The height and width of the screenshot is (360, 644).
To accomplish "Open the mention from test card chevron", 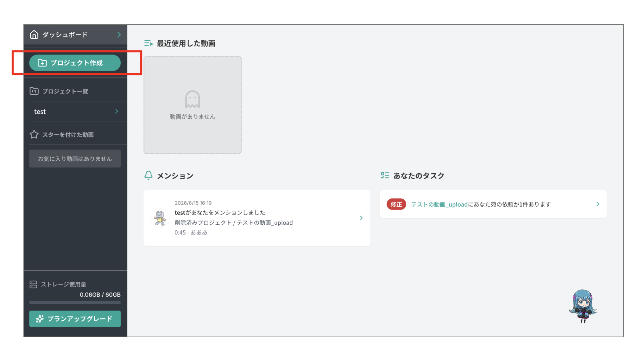I will [x=361, y=218].
